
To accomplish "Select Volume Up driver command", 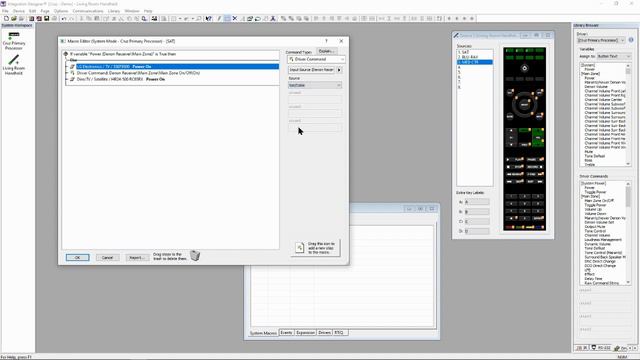I will [x=593, y=209].
